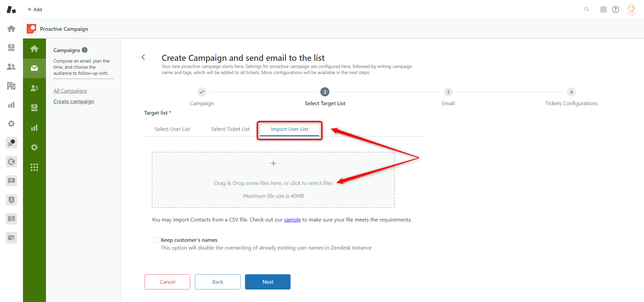Click the search magnifier icon
The width and height of the screenshot is (644, 302).
pos(587,9)
